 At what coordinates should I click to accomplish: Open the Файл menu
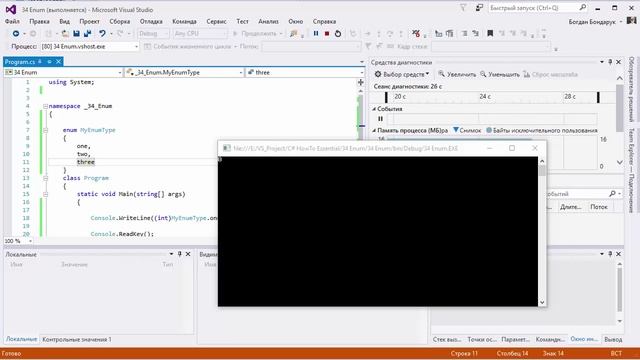[12, 21]
